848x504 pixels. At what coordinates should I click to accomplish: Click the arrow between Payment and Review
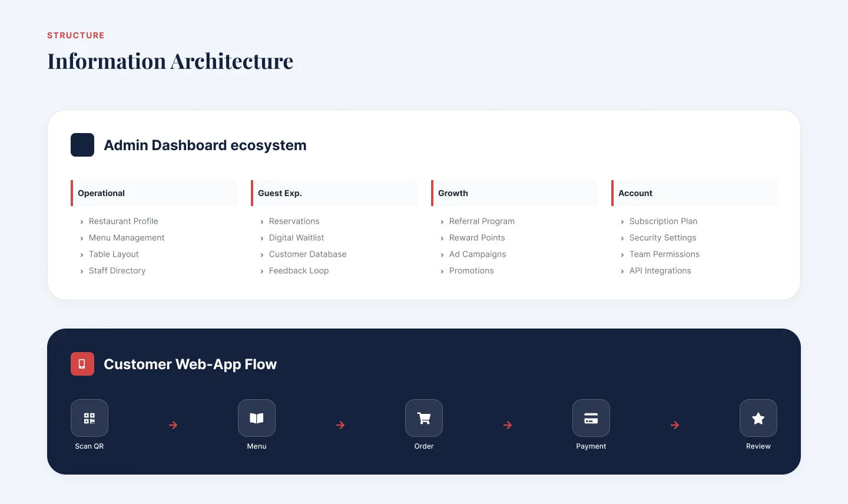[675, 425]
